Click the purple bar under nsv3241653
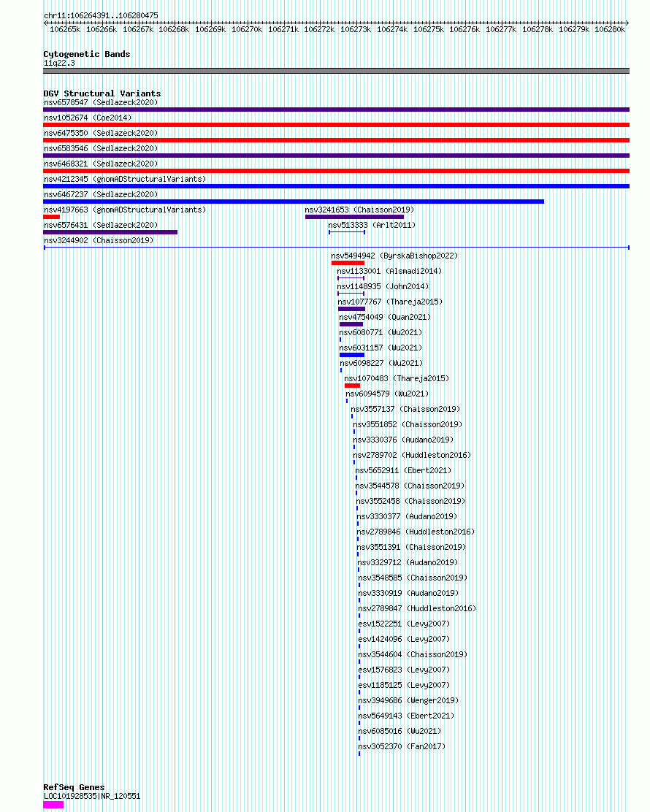 pyautogui.click(x=355, y=217)
